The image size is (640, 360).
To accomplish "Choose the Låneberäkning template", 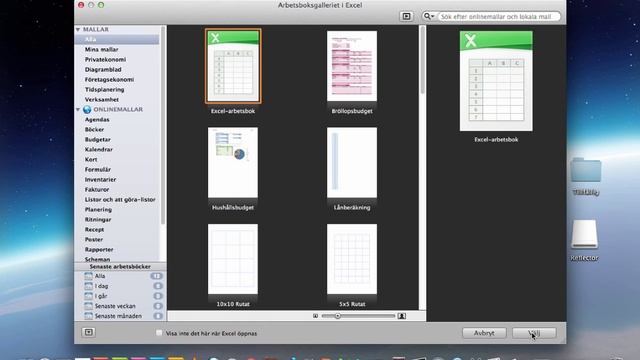I will 352,162.
